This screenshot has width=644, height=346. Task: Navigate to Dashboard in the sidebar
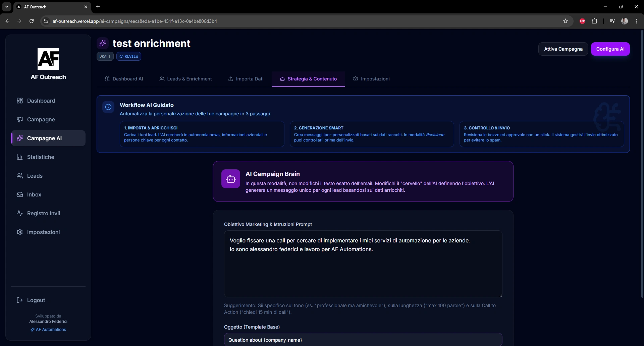(x=48, y=101)
